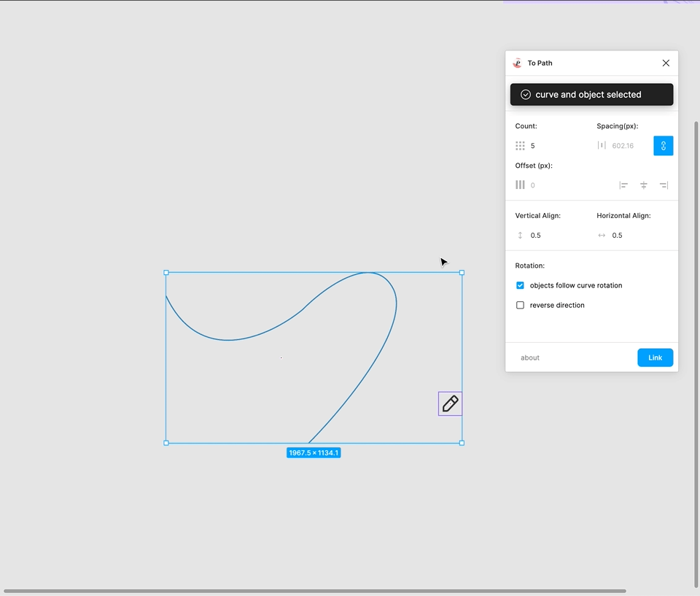Click the blue Link button
700x596 pixels.
click(x=655, y=357)
